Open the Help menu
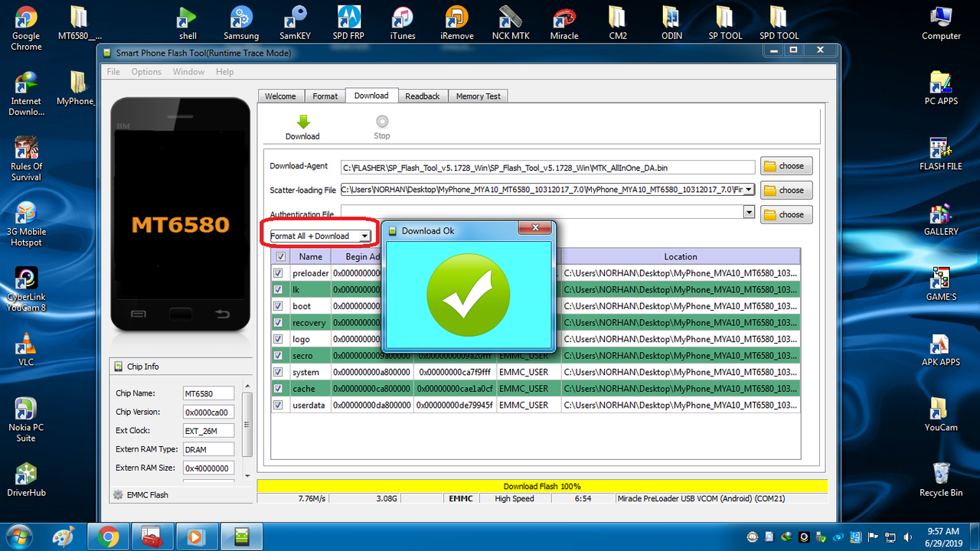The height and width of the screenshot is (551, 980). pos(224,72)
